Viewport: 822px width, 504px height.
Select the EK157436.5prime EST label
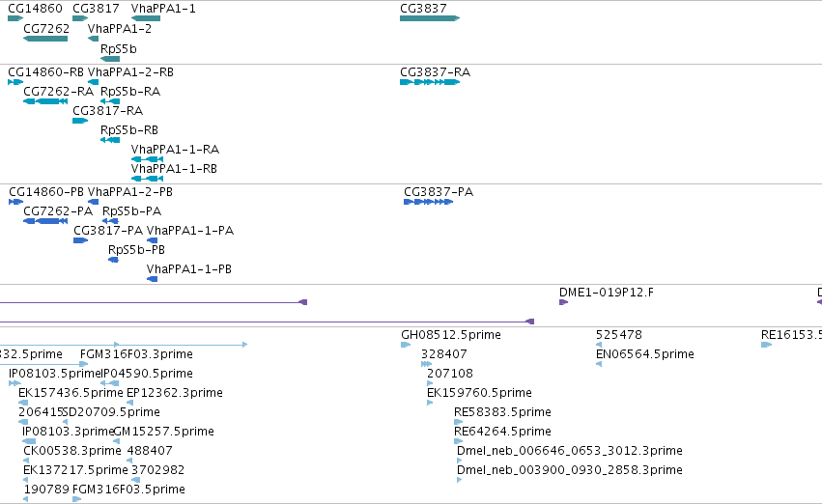tap(71, 393)
